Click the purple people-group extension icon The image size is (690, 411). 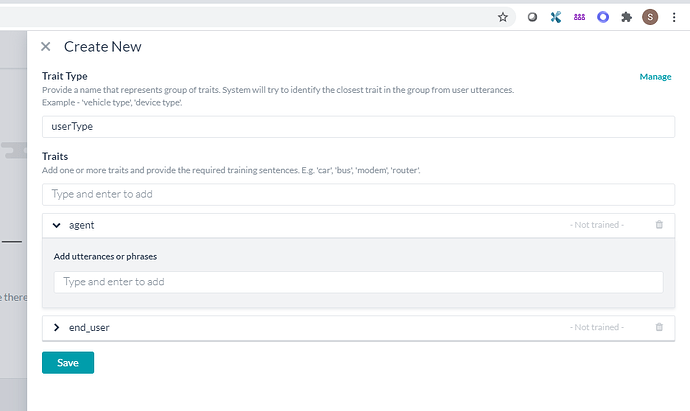579,17
